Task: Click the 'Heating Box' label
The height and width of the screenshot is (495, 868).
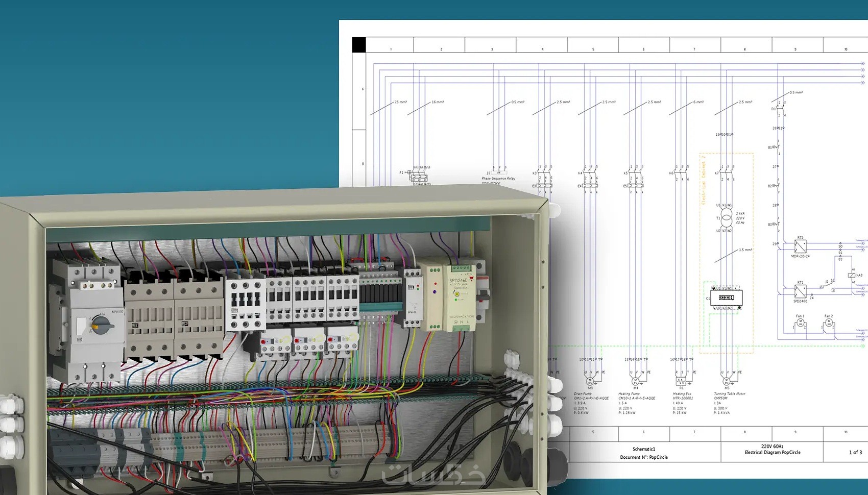Action: [x=682, y=394]
